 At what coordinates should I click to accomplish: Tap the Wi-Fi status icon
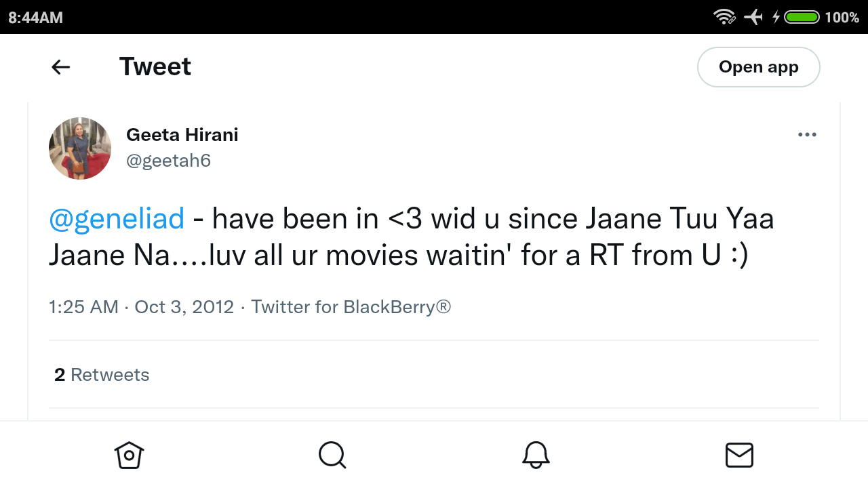725,17
